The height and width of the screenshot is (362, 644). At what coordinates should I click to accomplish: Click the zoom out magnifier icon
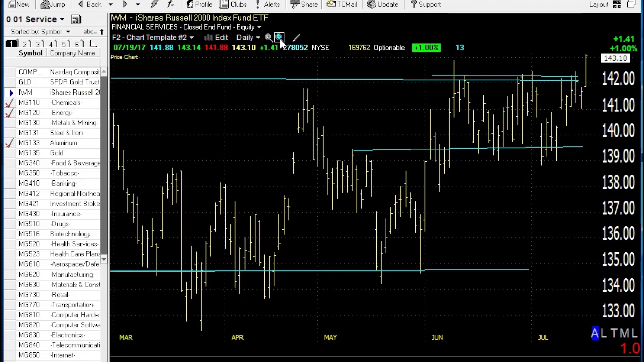(x=279, y=38)
